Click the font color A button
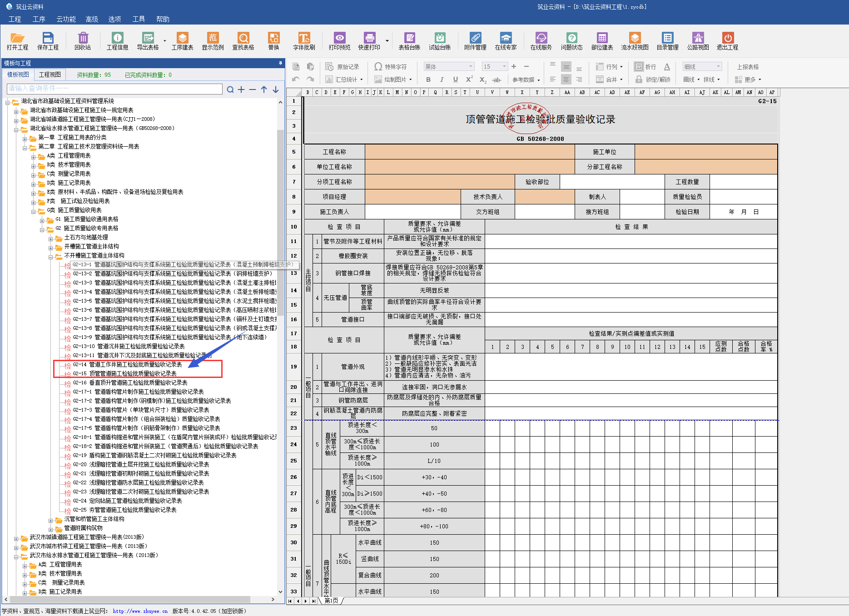Image resolution: width=849 pixels, height=616 pixels. pyautogui.click(x=667, y=67)
